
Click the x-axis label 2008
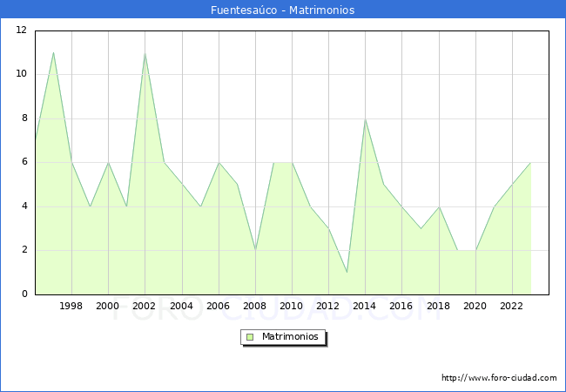click(255, 306)
